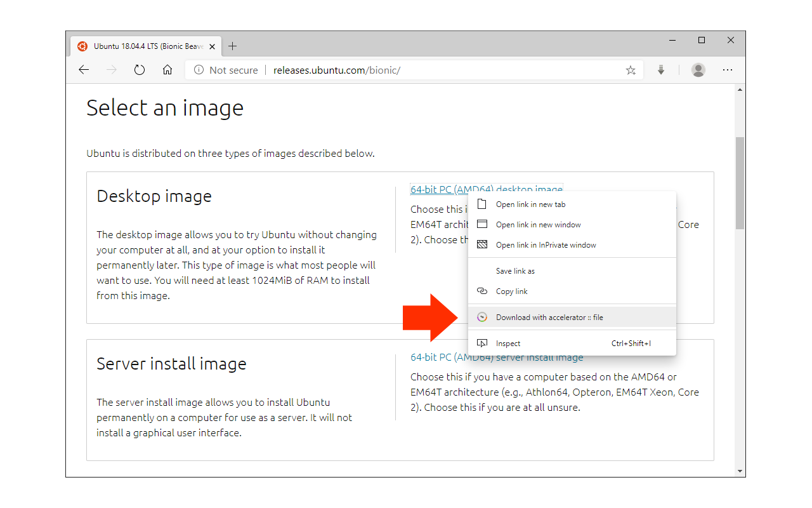Click the Inspect element icon in menu
Image resolution: width=812 pixels, height=508 pixels.
[x=482, y=344]
